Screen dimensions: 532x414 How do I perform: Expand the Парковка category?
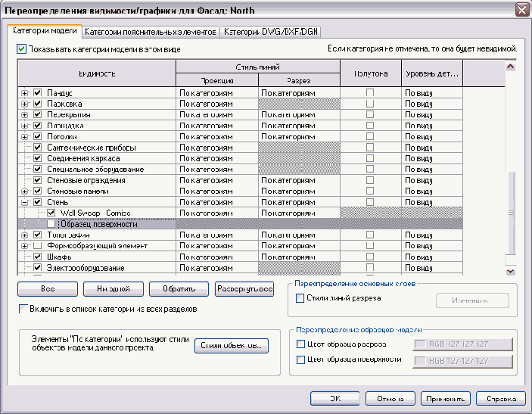(x=24, y=104)
